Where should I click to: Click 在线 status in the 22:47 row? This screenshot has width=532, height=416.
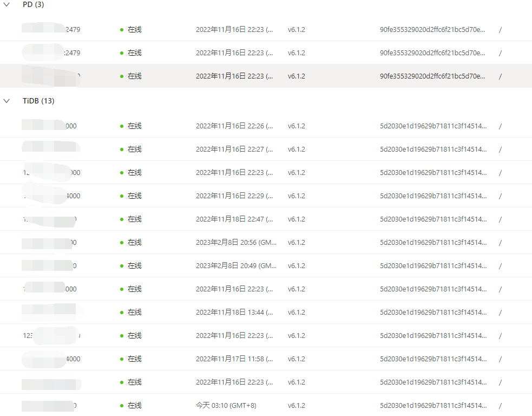(x=134, y=219)
